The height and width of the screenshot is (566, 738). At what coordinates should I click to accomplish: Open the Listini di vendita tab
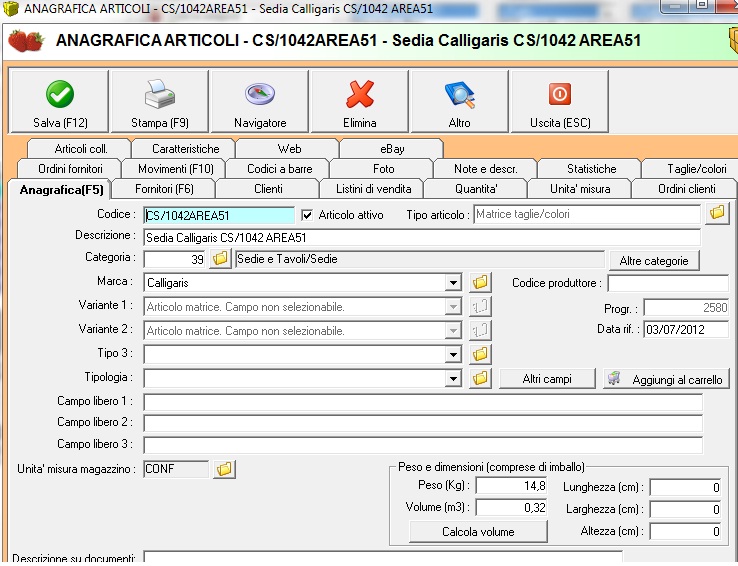pos(373,189)
